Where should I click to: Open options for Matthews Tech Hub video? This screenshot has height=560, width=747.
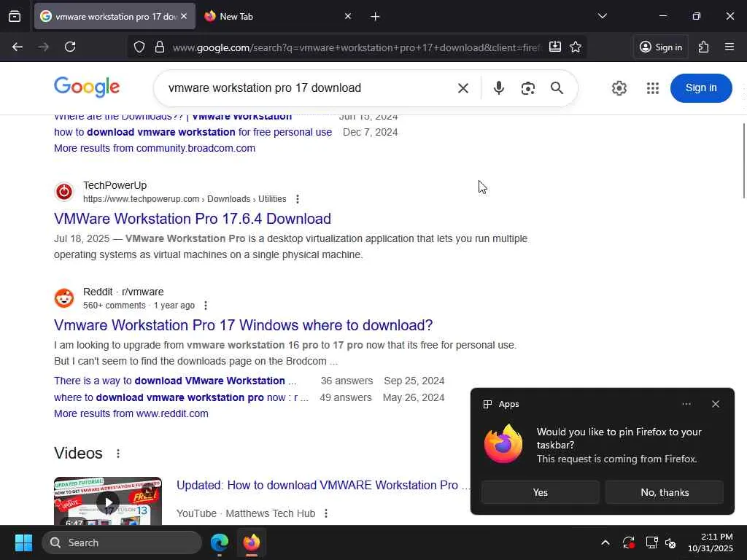pos(326,513)
